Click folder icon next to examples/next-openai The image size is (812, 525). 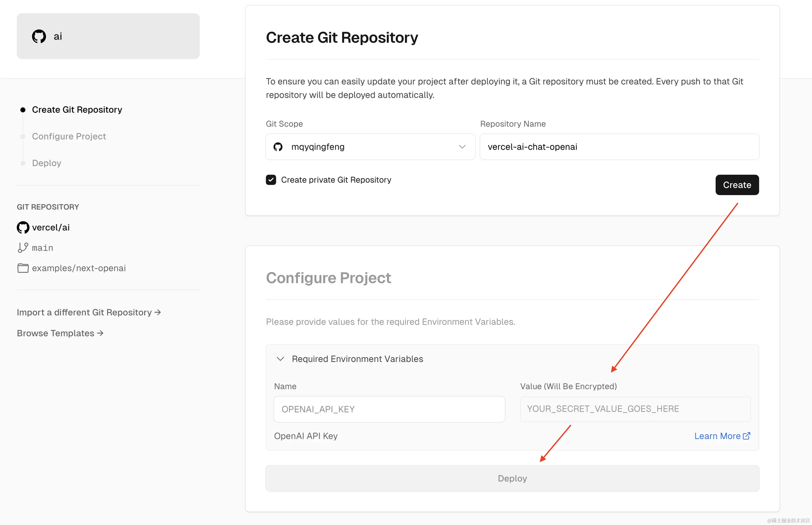(23, 268)
